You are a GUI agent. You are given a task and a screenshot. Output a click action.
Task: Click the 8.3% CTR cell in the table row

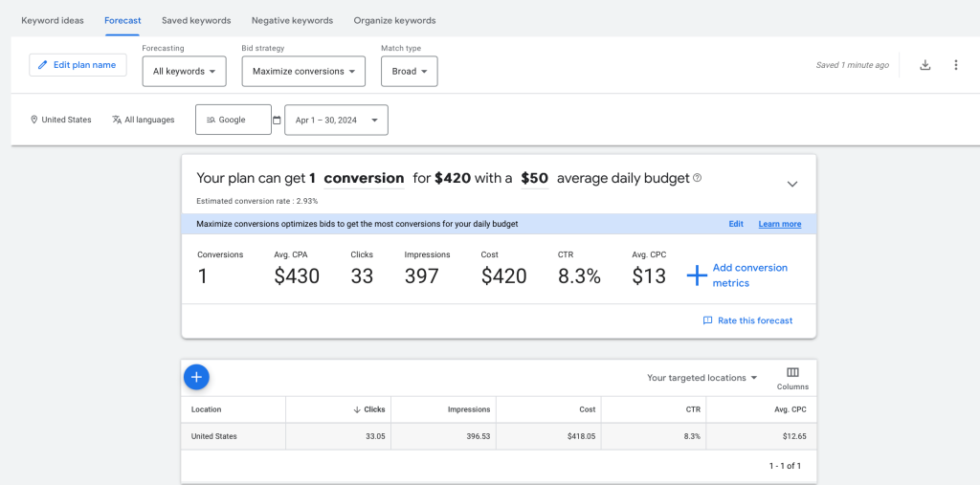coord(692,436)
